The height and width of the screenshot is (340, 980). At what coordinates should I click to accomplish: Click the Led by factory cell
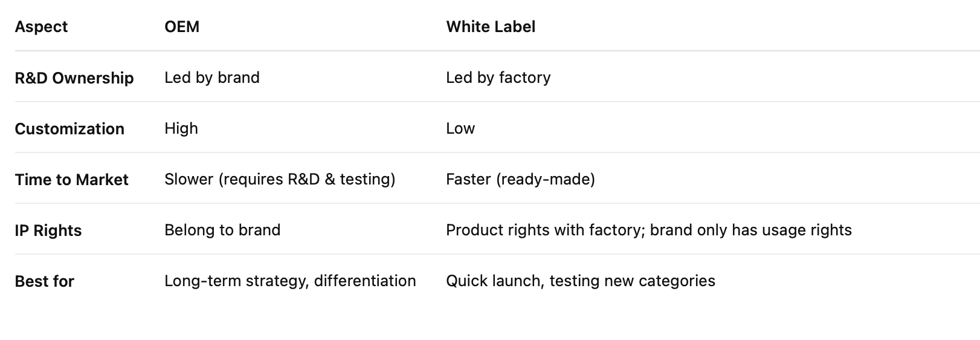[498, 77]
